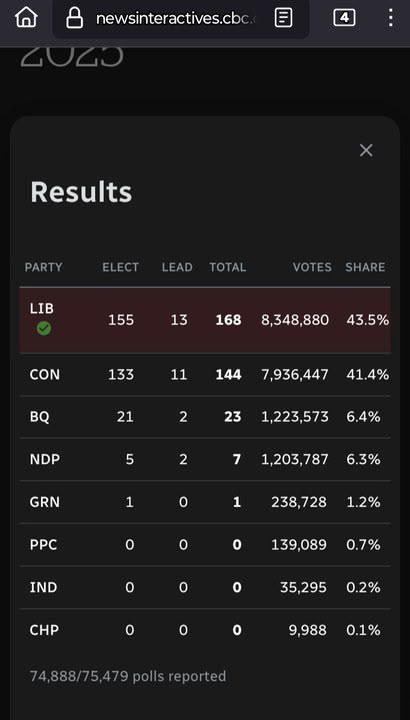Viewport: 410px width, 720px height.
Task: Sort by the TOTAL column header
Action: [228, 267]
